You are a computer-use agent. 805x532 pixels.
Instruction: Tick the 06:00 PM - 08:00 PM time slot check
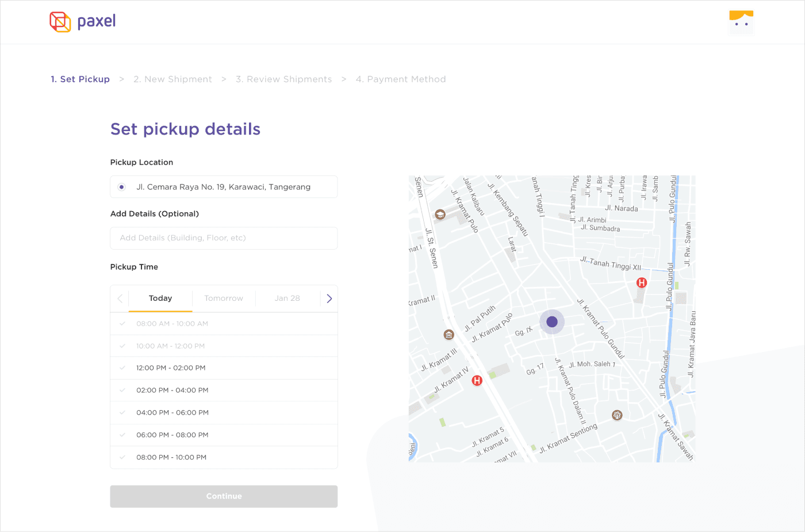pos(122,435)
